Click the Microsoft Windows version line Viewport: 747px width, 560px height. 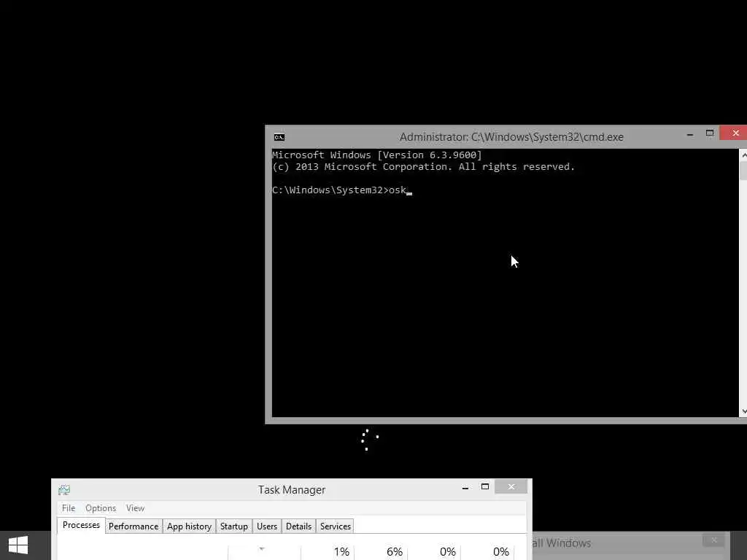pyautogui.click(x=377, y=155)
